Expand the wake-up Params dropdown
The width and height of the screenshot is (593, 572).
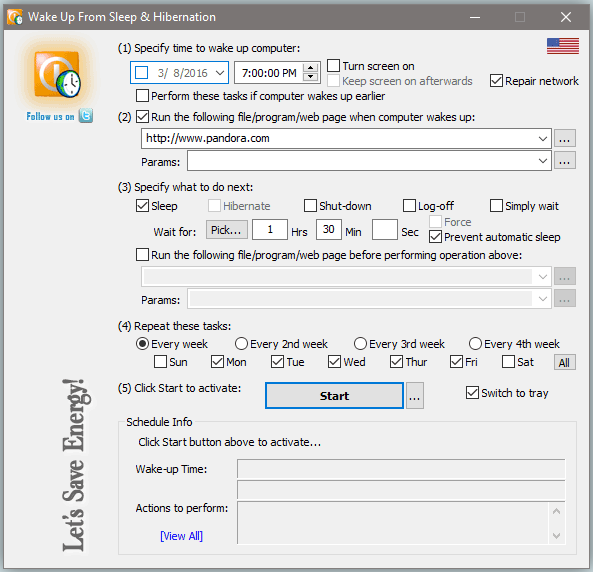tap(543, 161)
